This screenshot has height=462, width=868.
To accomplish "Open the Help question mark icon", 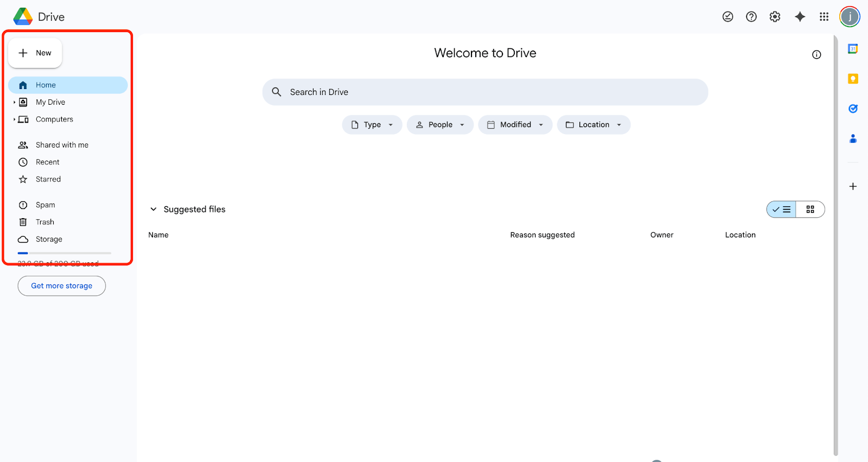I will tap(751, 17).
